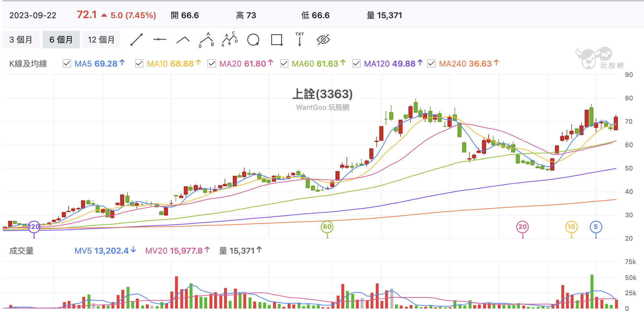Click the change value 5.0 (7.45%)
The image size is (644, 315).
click(x=133, y=15)
